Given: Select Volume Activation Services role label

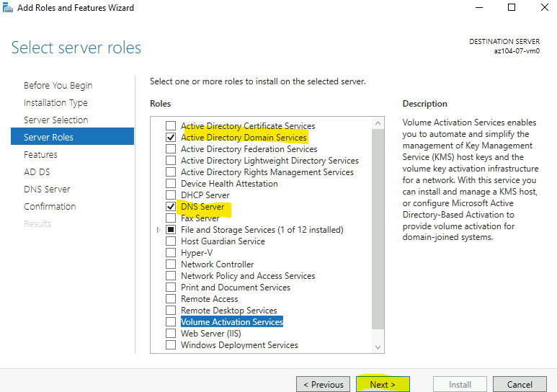Looking at the screenshot, I should [232, 321].
